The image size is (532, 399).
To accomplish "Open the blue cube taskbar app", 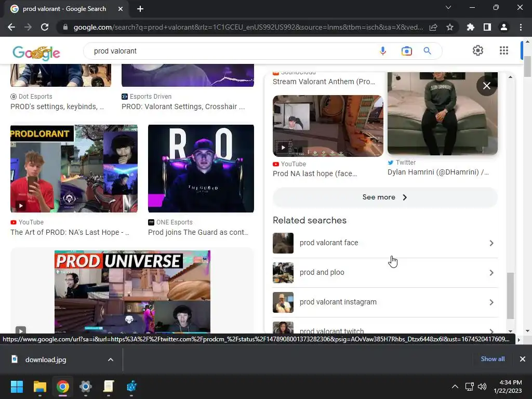I will 131,387.
